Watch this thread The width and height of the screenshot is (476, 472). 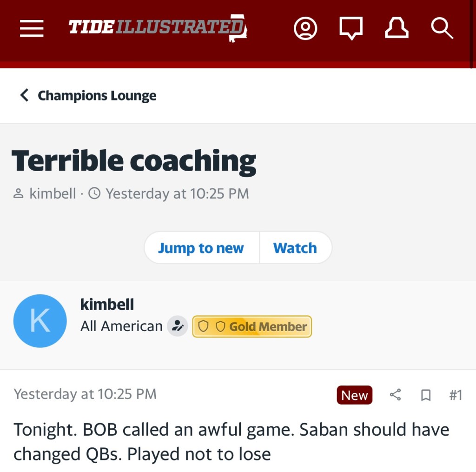[x=295, y=248]
